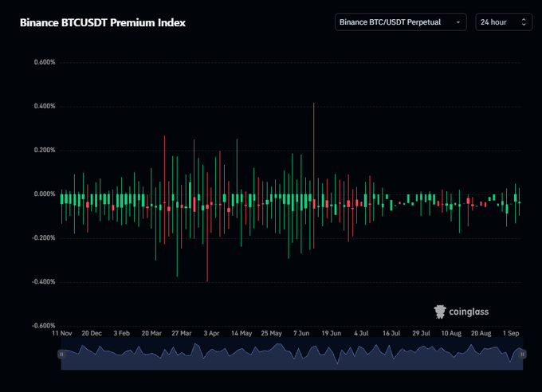Grab the right range slider handle
Screen dimensions: 542x392
coord(522,354)
